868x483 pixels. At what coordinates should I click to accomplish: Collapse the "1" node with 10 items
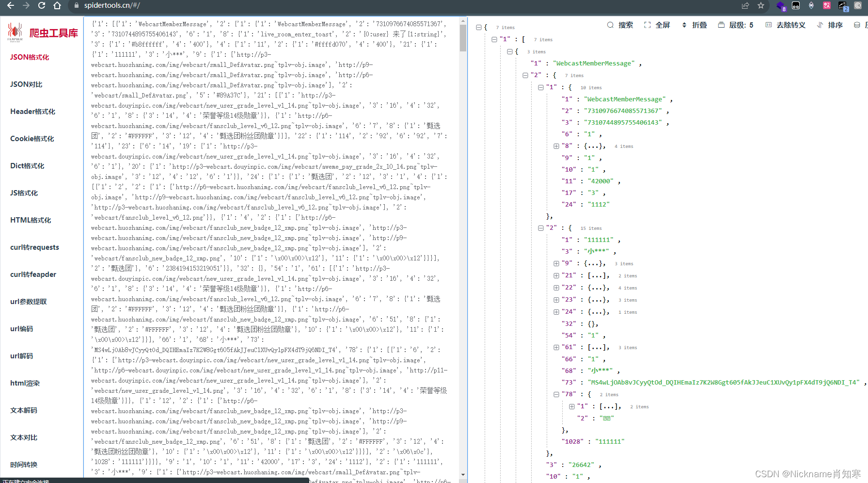click(541, 87)
